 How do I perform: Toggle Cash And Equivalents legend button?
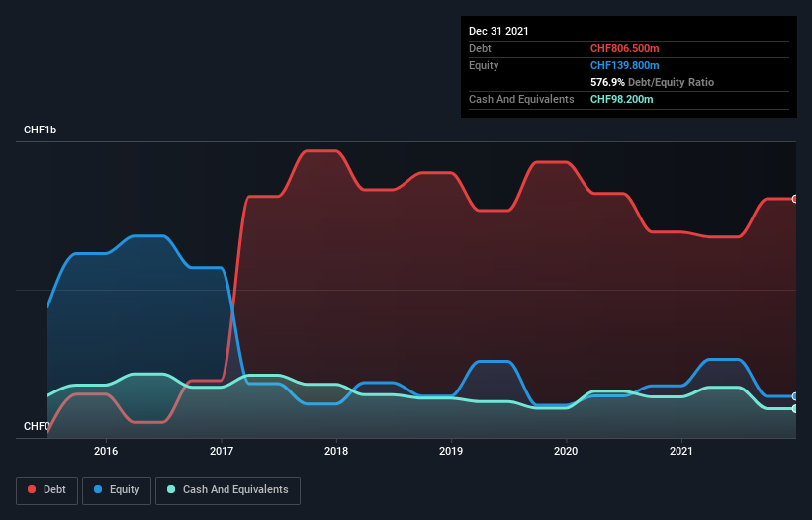(x=227, y=490)
